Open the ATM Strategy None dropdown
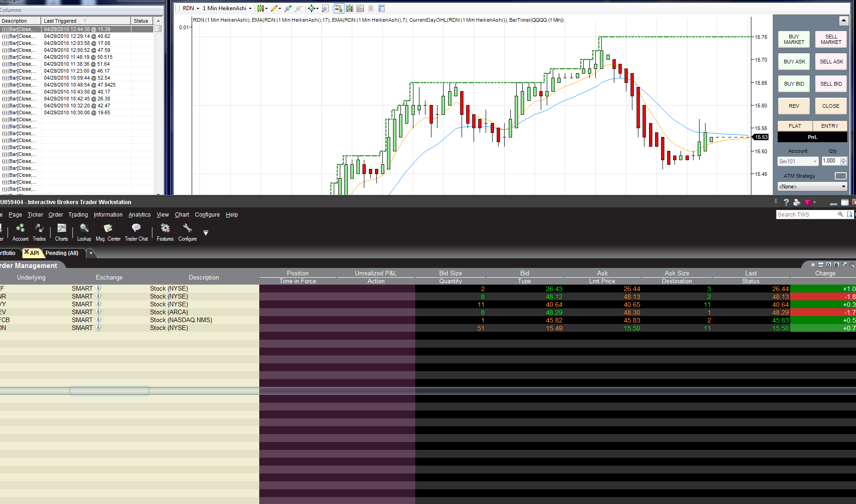Screen dimensions: 856x504 pyautogui.click(x=812, y=187)
